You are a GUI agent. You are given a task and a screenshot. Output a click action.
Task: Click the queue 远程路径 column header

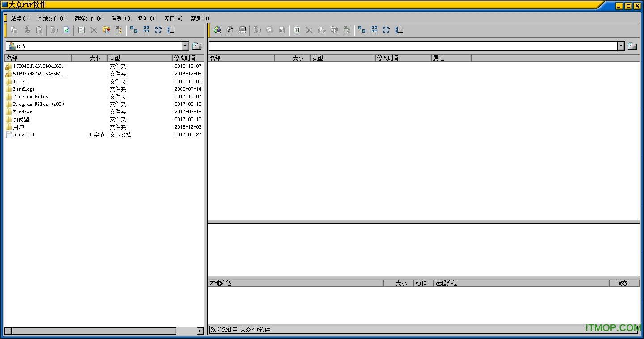521,283
